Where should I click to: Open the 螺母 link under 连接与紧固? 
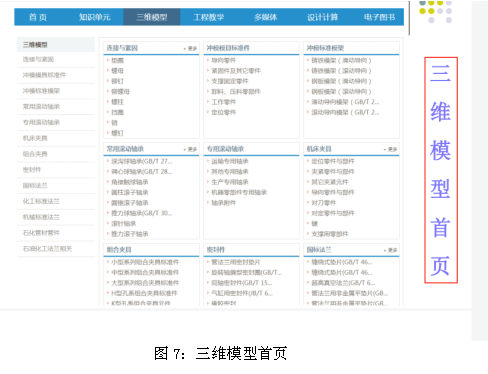tap(117, 71)
